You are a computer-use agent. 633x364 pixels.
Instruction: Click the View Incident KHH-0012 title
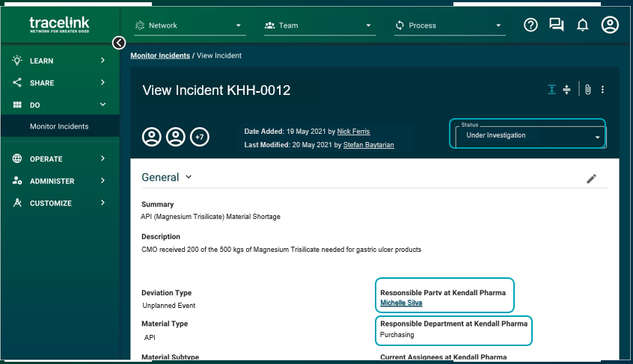pyautogui.click(x=216, y=90)
